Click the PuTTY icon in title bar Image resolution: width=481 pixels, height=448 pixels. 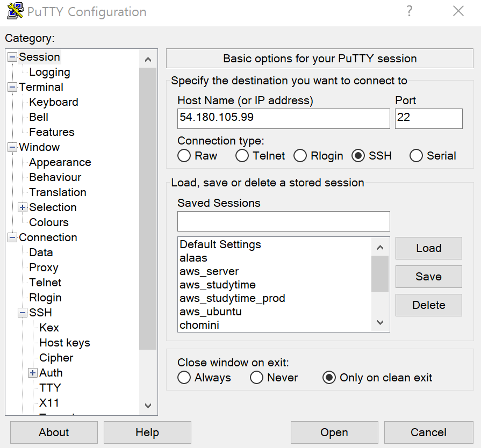(x=16, y=11)
